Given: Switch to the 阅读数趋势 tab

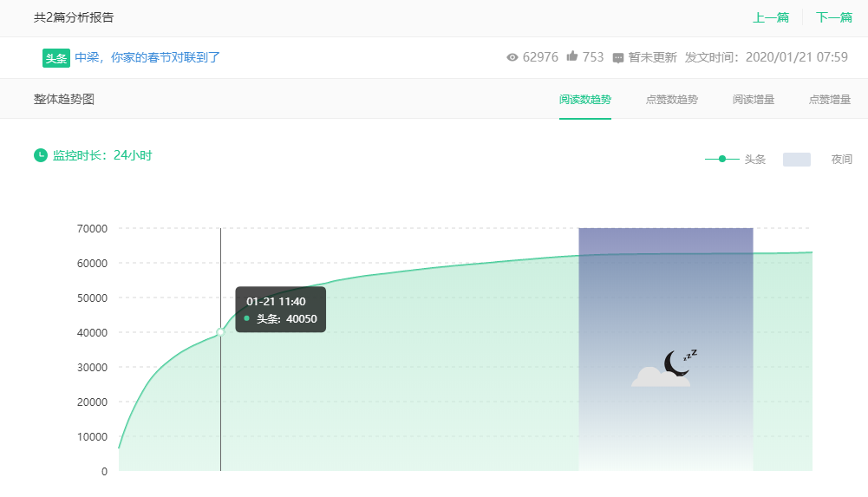Looking at the screenshot, I should pos(584,100).
